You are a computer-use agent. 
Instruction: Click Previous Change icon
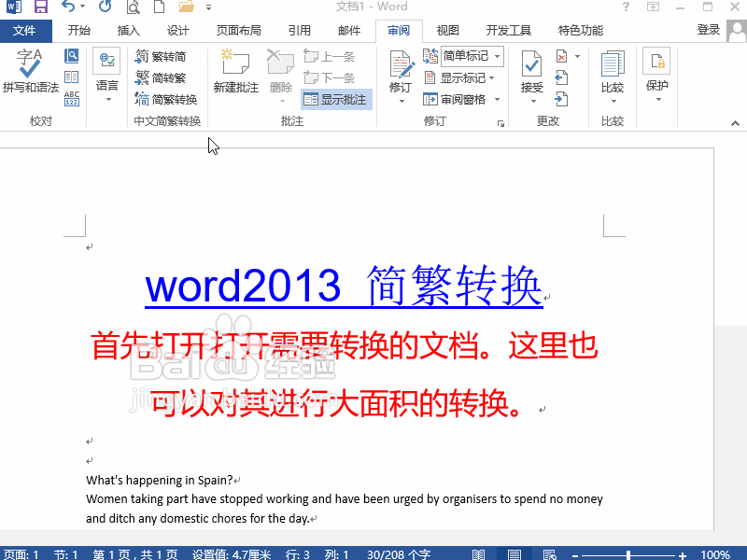(x=562, y=77)
